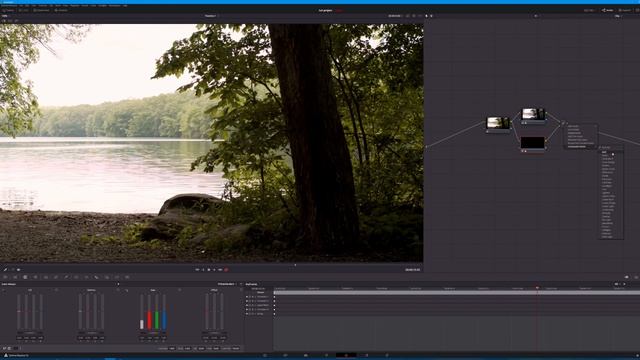Toggle the LUTs panel button
640x360 pixels.
coord(23,10)
